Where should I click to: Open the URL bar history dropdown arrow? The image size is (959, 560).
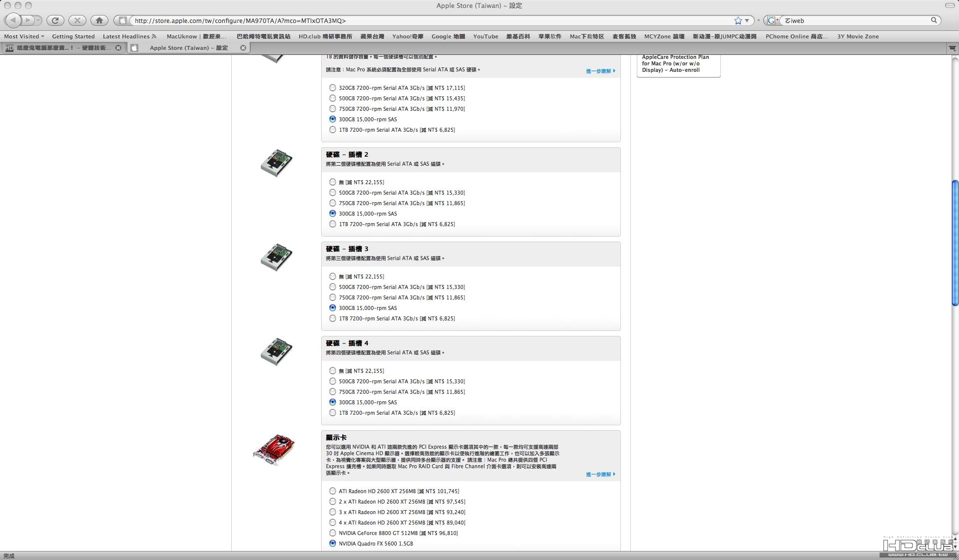coord(747,20)
